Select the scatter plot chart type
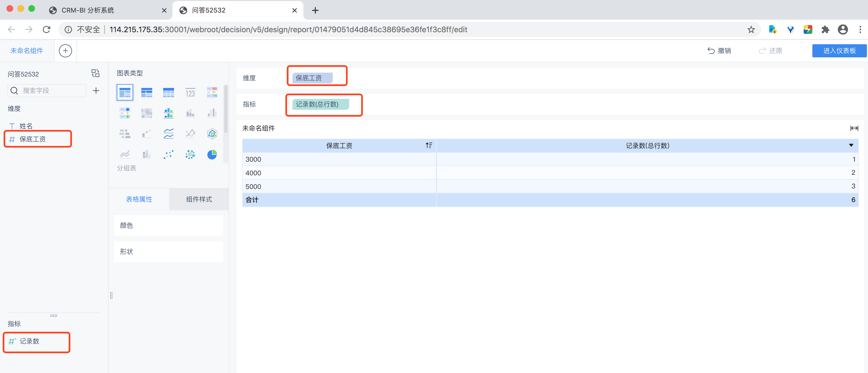868x373 pixels. [169, 155]
